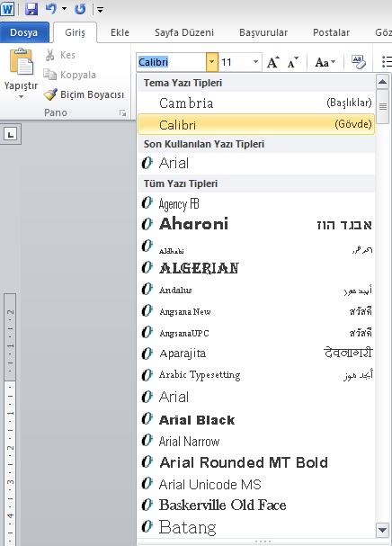This screenshot has width=392, height=546.
Task: Select the Andalus font
Action: 256,290
